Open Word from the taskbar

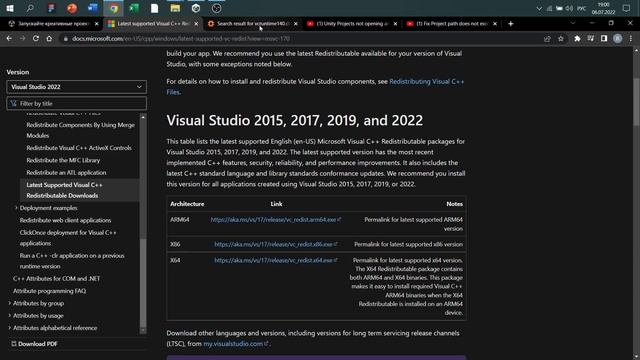[93, 8]
